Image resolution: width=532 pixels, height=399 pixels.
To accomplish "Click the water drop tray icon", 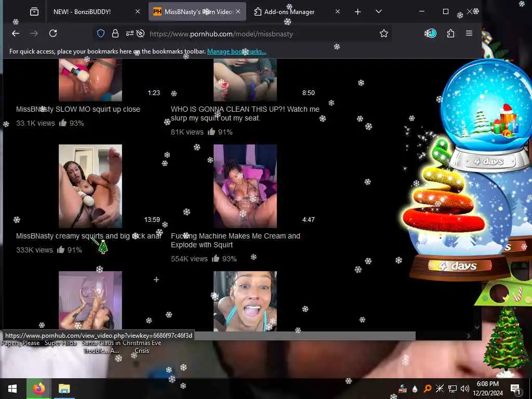I will coord(415,389).
